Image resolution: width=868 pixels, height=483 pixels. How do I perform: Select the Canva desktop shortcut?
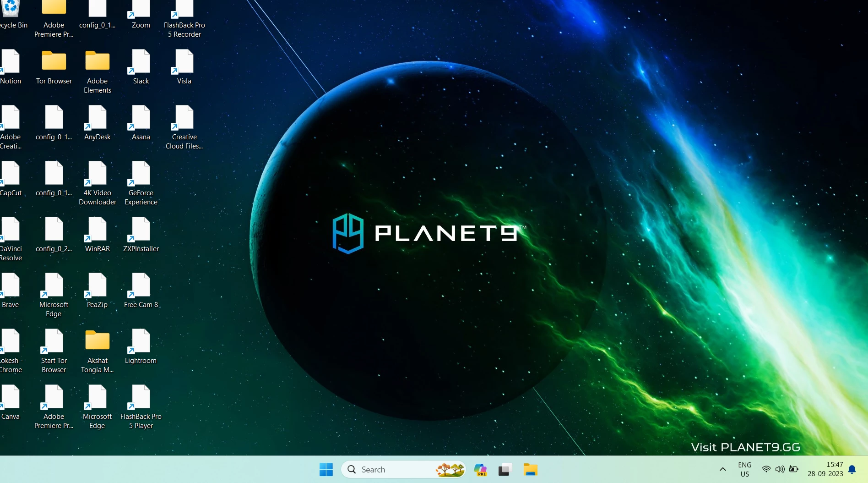pos(10,403)
